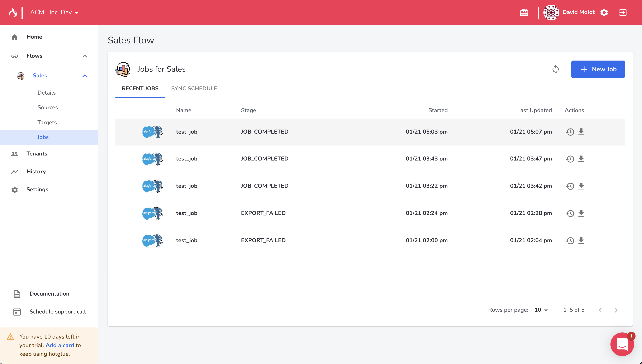Viewport: 642px width, 364px height.
Task: Open the gift card icon in header
Action: [524, 12]
